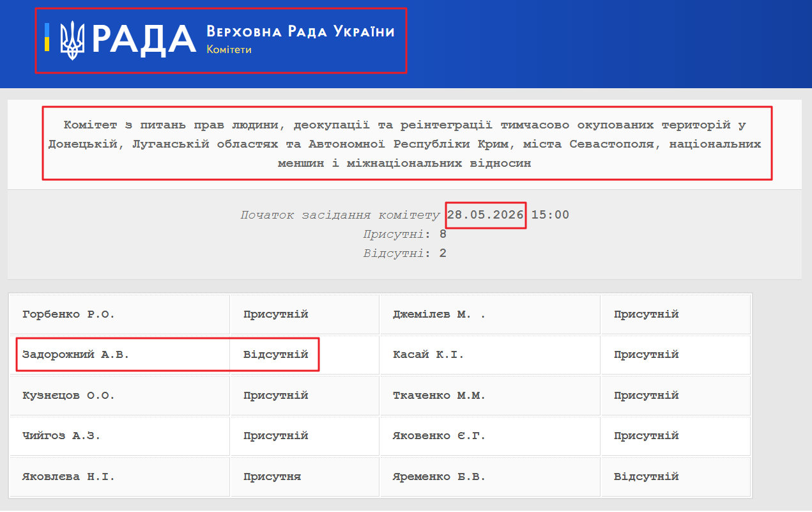Image resolution: width=812 pixels, height=512 pixels.
Task: Select the Чийгоз А.З. name cell
Action: click(x=120, y=435)
